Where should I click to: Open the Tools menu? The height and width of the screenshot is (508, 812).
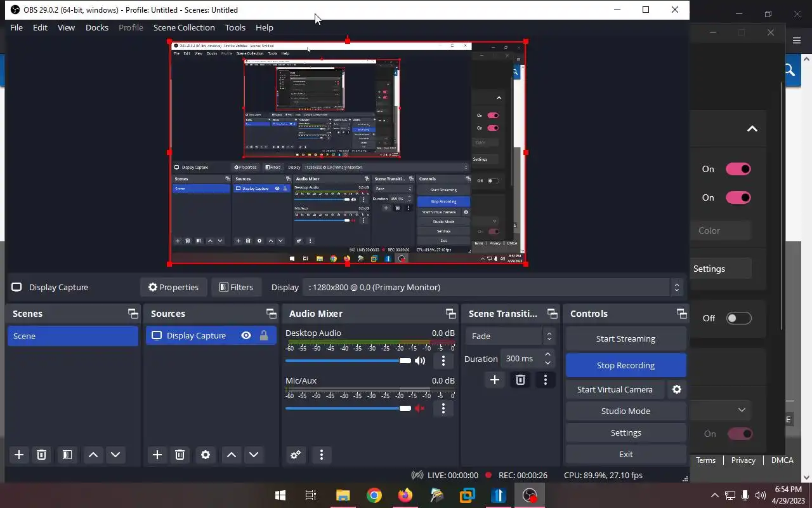click(x=235, y=27)
